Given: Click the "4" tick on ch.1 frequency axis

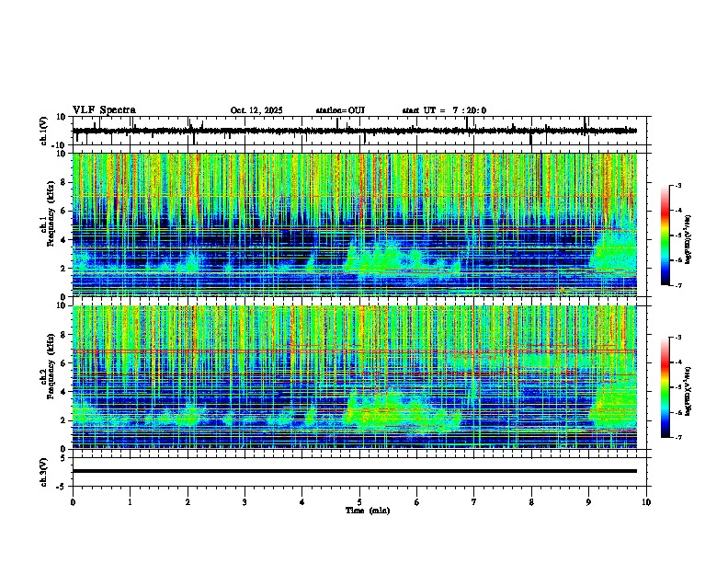Looking at the screenshot, I should (64, 240).
